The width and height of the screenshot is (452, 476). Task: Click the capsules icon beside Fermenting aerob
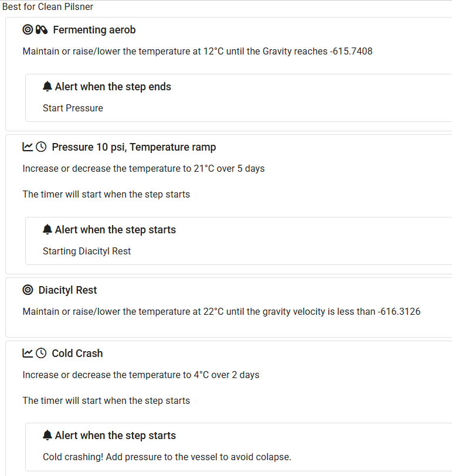[x=41, y=30]
